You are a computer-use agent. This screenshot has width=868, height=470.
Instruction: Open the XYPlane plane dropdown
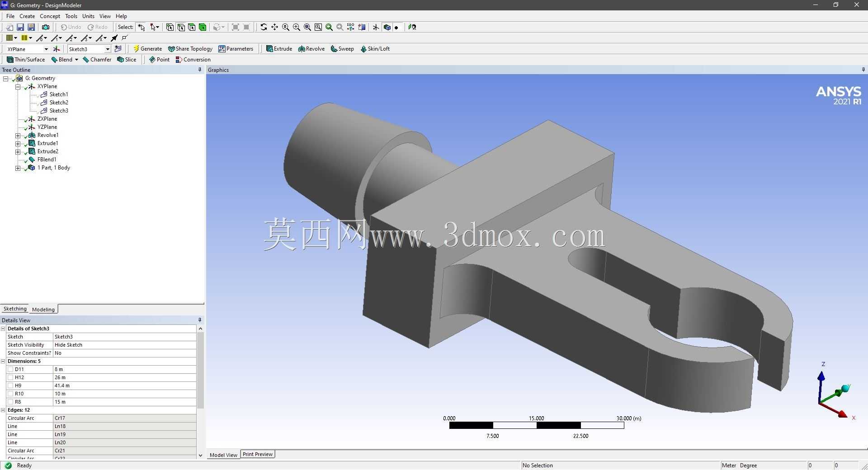point(46,49)
